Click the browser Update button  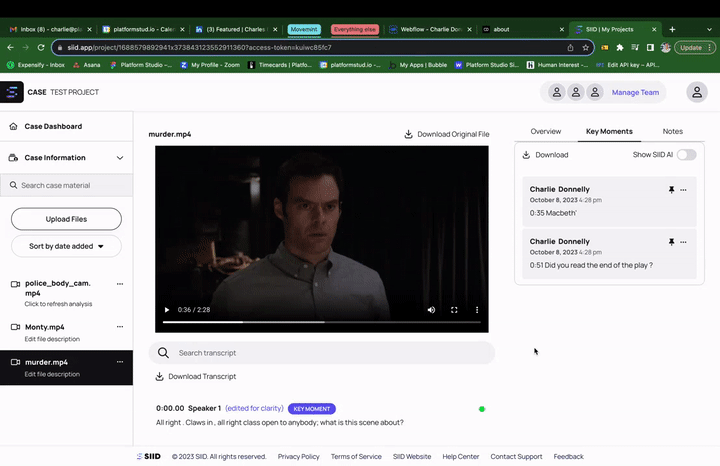click(695, 47)
